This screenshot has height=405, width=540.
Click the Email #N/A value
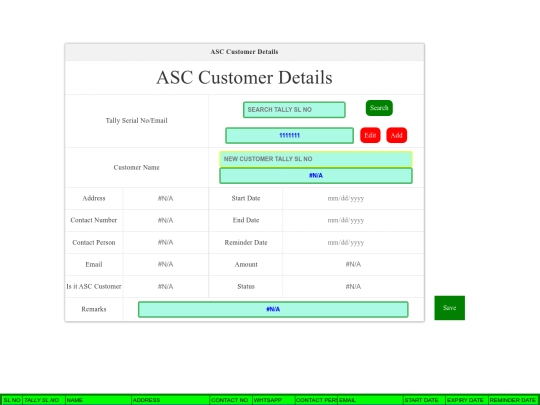point(166,264)
